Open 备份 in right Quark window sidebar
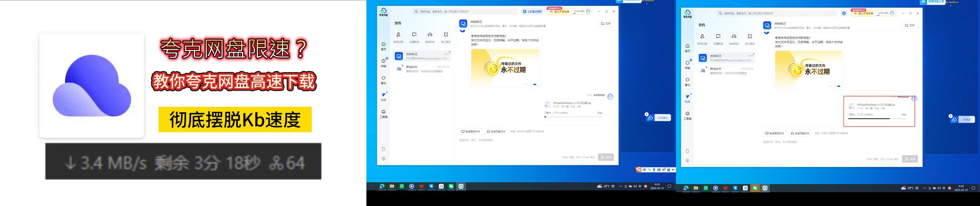This screenshot has width=980, height=206. pos(687,82)
